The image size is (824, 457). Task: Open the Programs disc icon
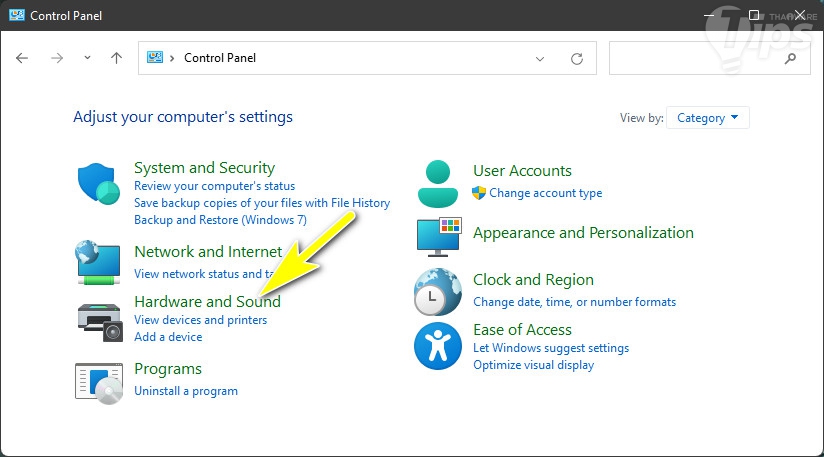(98, 380)
